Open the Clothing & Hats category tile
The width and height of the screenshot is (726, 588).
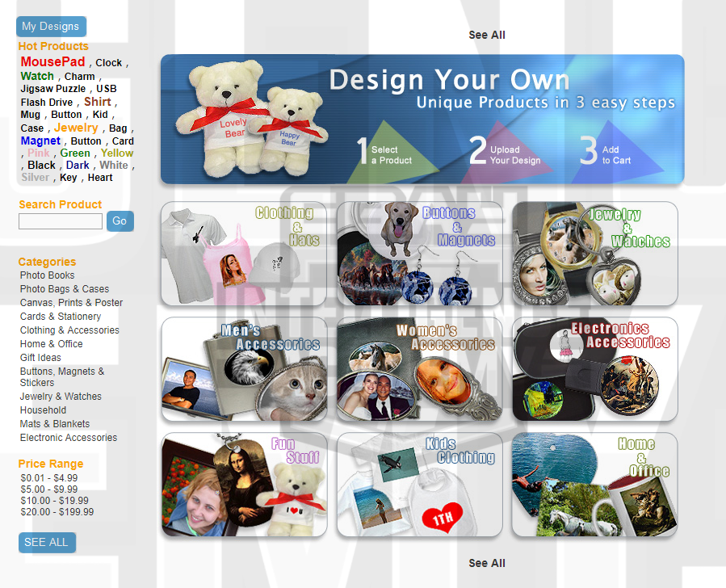coord(244,254)
